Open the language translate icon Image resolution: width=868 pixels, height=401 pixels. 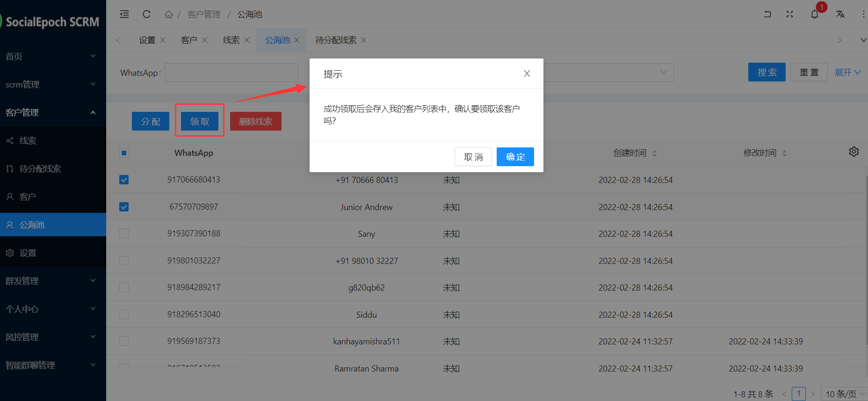[x=840, y=14]
